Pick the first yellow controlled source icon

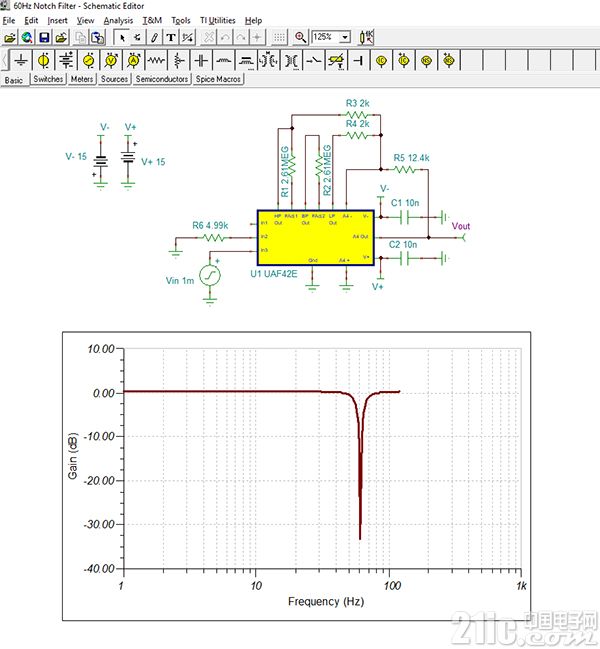pyautogui.click(x=382, y=60)
